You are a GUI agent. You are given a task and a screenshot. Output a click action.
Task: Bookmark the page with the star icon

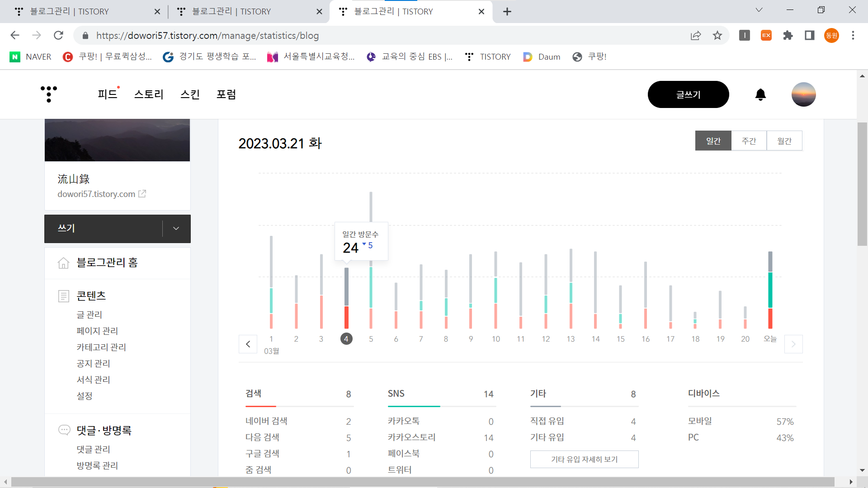pos(717,35)
